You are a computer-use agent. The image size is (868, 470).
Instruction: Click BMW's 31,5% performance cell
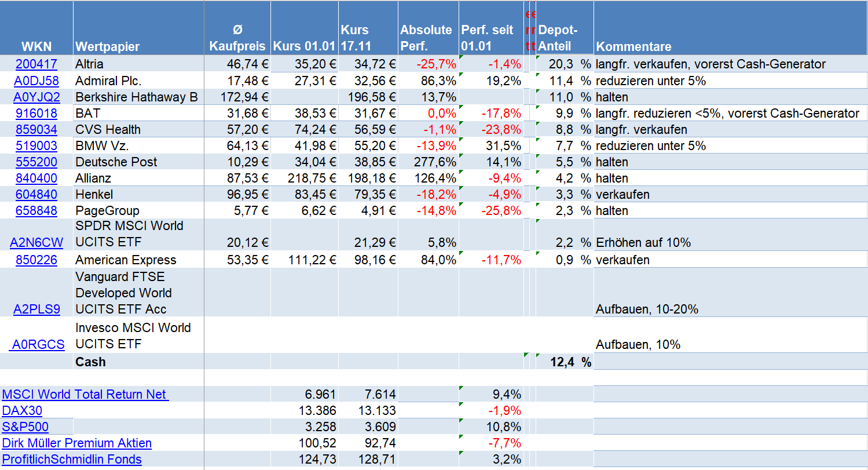[x=504, y=145]
